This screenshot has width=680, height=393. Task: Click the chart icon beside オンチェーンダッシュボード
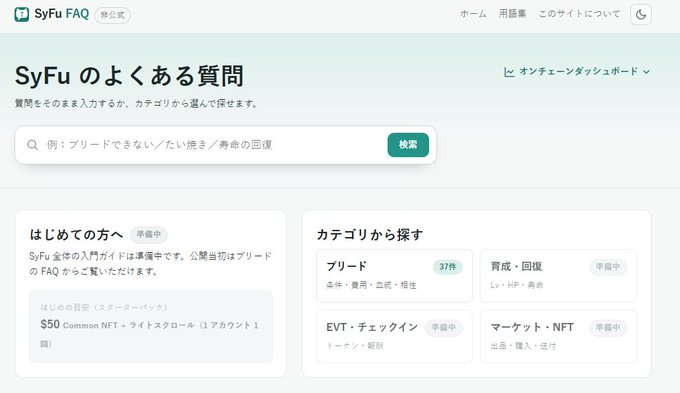[509, 72]
